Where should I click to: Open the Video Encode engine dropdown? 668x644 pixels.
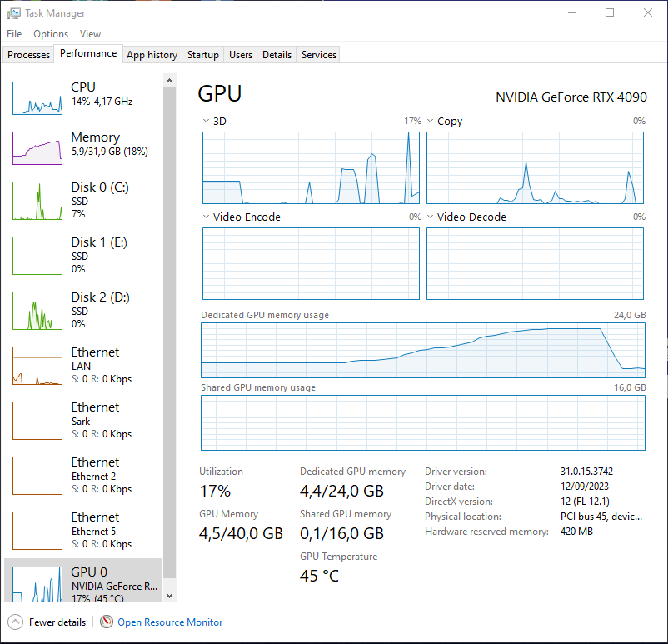(207, 217)
